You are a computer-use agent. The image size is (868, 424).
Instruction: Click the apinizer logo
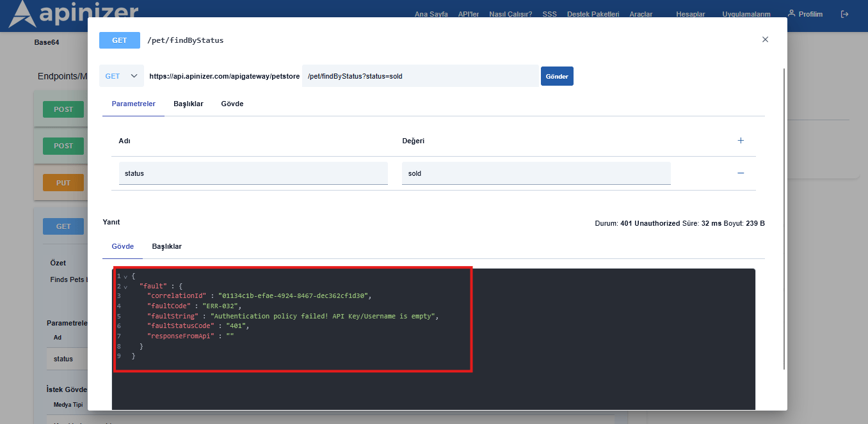pyautogui.click(x=73, y=13)
